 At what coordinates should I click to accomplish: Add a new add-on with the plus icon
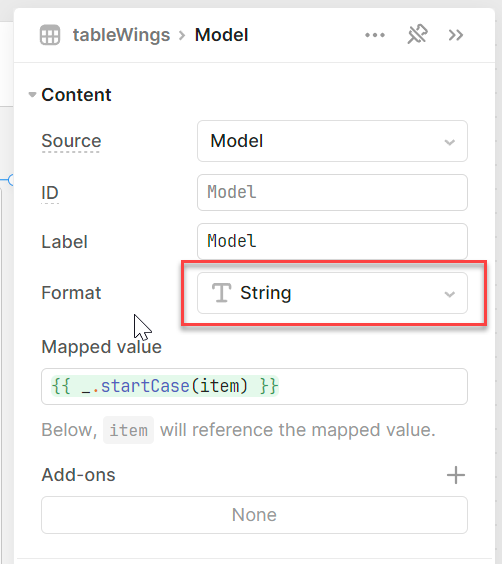coord(456,475)
